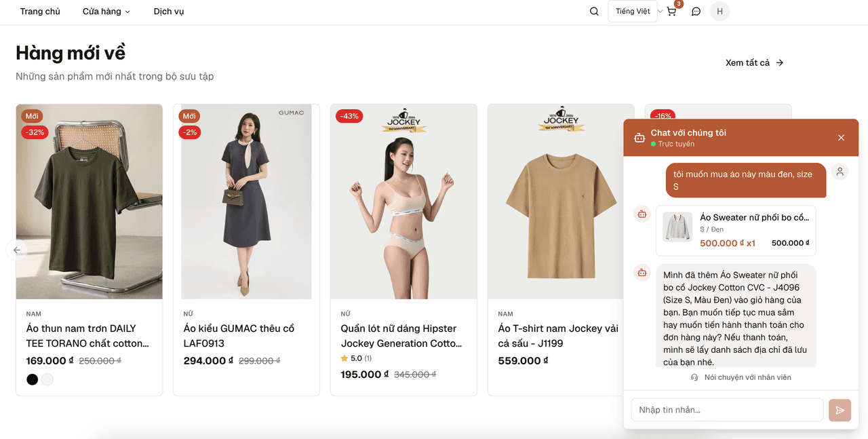Expand the Cửa hàng menu

coord(106,12)
